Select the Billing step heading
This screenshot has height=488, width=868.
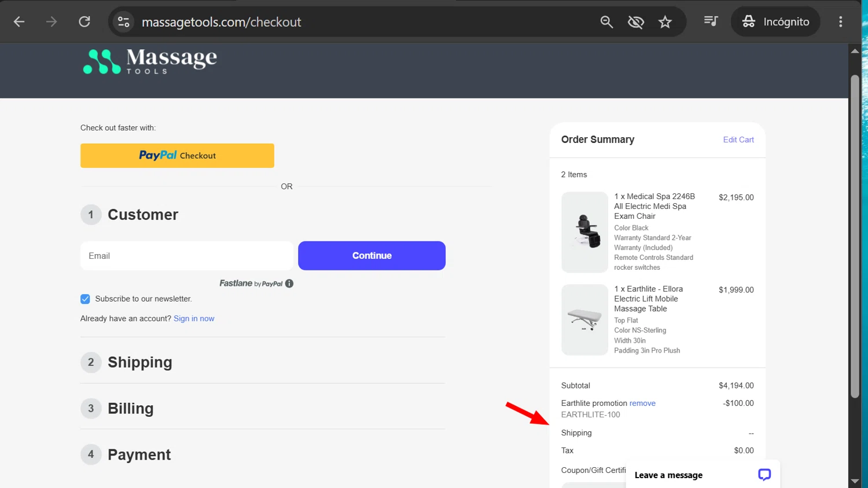pos(131,409)
